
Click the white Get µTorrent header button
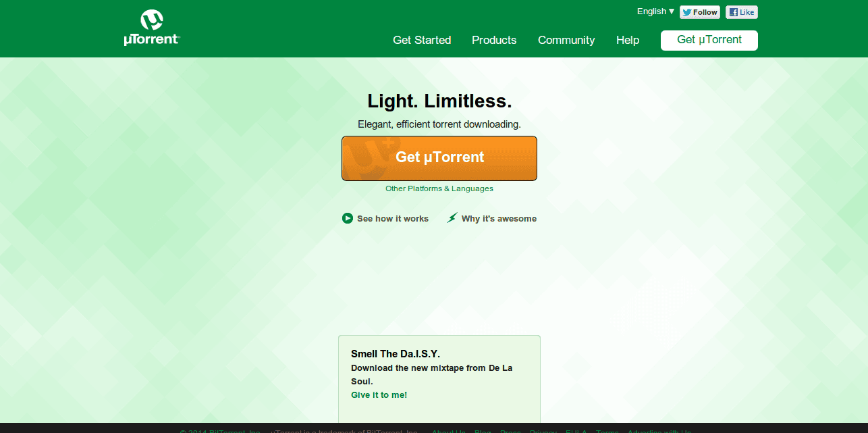click(x=709, y=40)
